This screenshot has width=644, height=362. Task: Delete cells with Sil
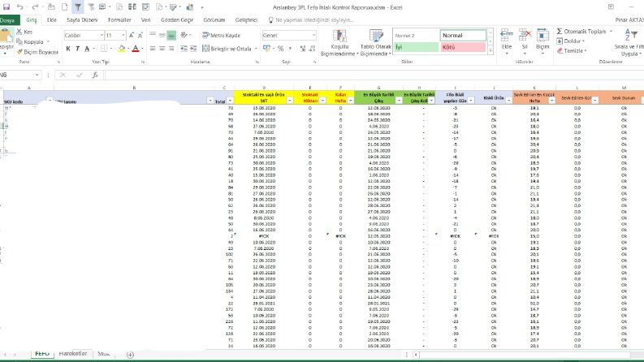[525, 42]
